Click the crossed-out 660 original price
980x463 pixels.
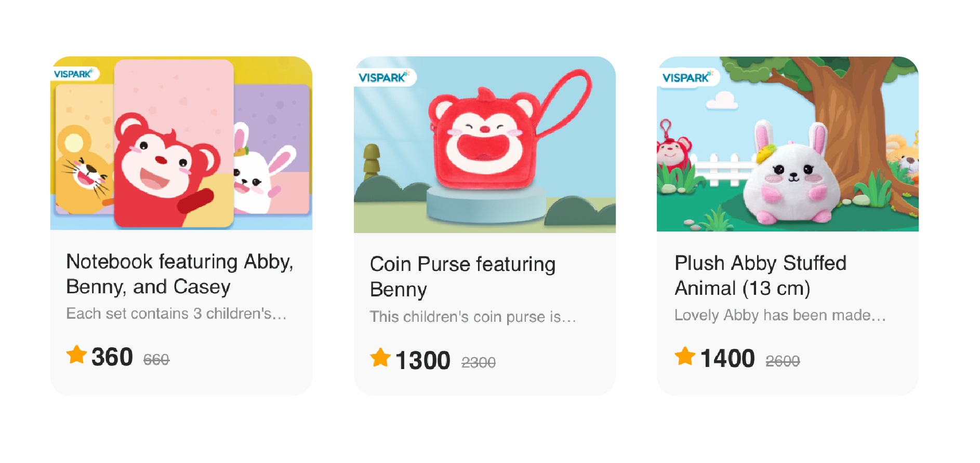coord(156,359)
